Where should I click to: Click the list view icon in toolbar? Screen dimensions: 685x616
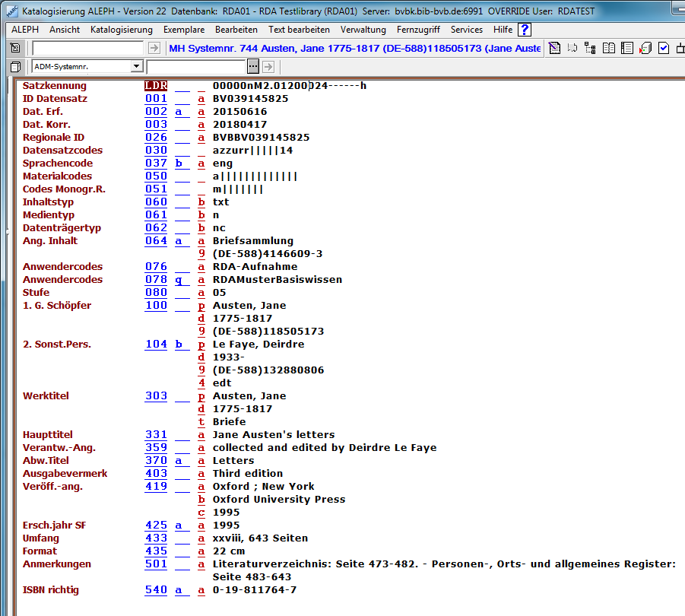pos(627,48)
